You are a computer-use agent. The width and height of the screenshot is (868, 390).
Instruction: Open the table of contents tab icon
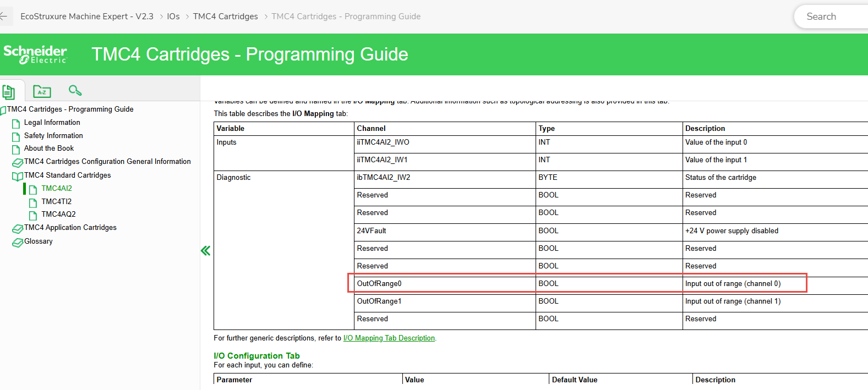coord(8,91)
